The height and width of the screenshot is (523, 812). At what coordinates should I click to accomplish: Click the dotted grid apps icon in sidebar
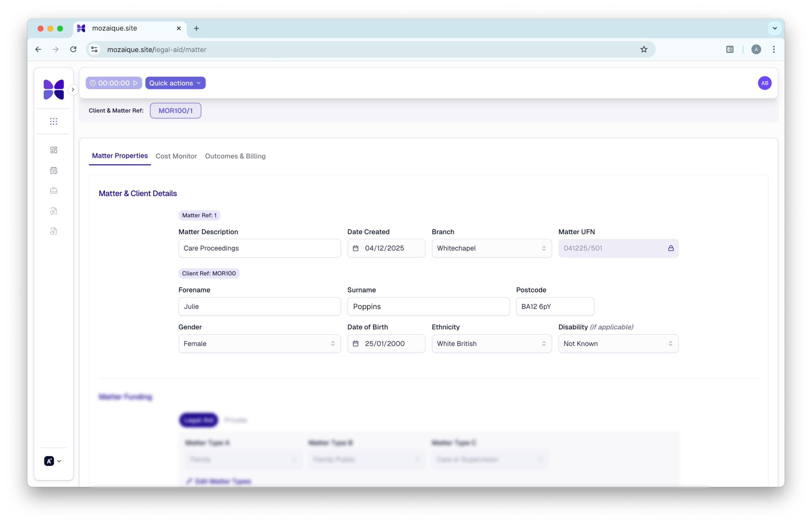pyautogui.click(x=54, y=121)
